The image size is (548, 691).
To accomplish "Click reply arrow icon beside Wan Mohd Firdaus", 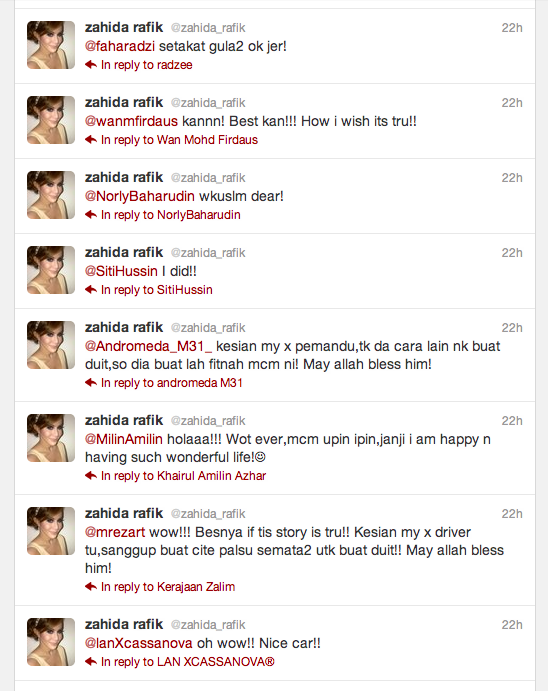I will [x=91, y=140].
